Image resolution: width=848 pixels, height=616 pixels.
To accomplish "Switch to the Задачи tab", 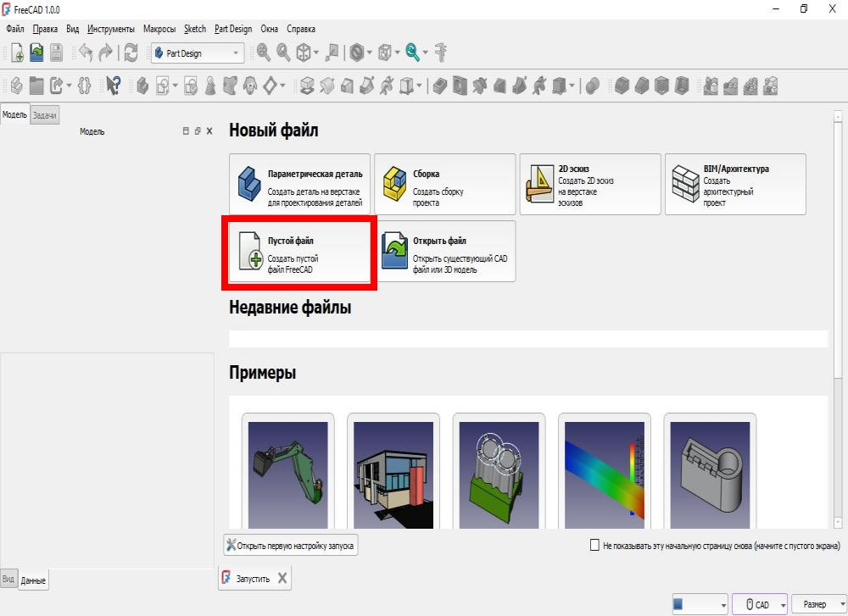I will pos(44,115).
